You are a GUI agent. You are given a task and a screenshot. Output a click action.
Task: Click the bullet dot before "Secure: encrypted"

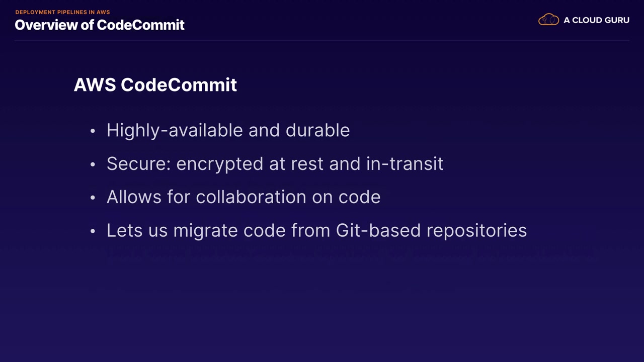tap(93, 164)
